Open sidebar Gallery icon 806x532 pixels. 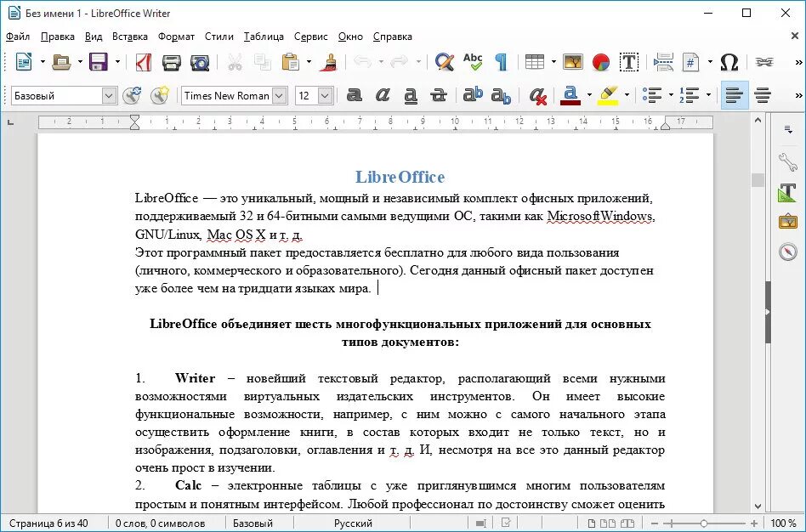pos(787,222)
